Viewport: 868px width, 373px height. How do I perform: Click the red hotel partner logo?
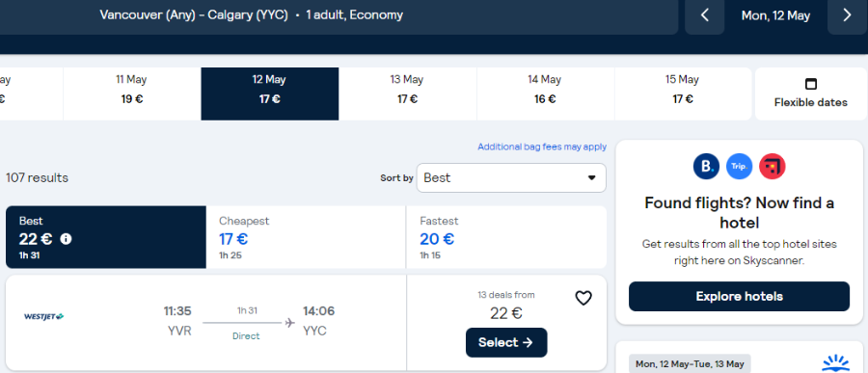[x=773, y=167]
